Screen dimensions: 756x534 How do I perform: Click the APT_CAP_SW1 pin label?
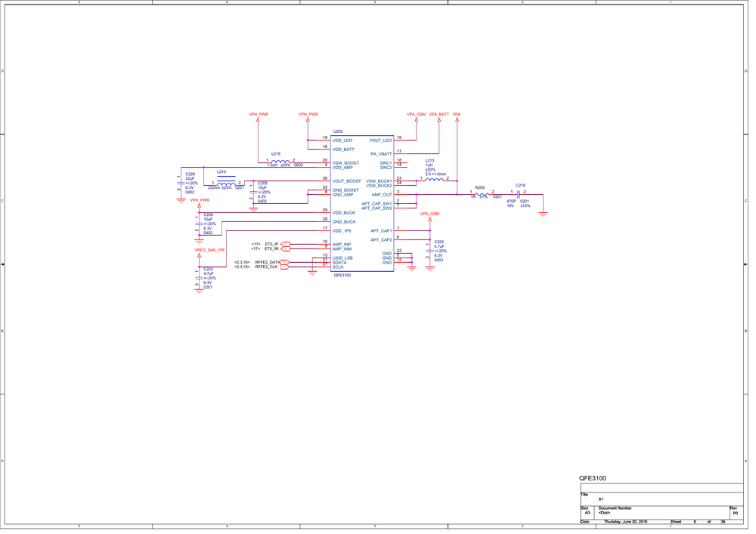[377, 204]
